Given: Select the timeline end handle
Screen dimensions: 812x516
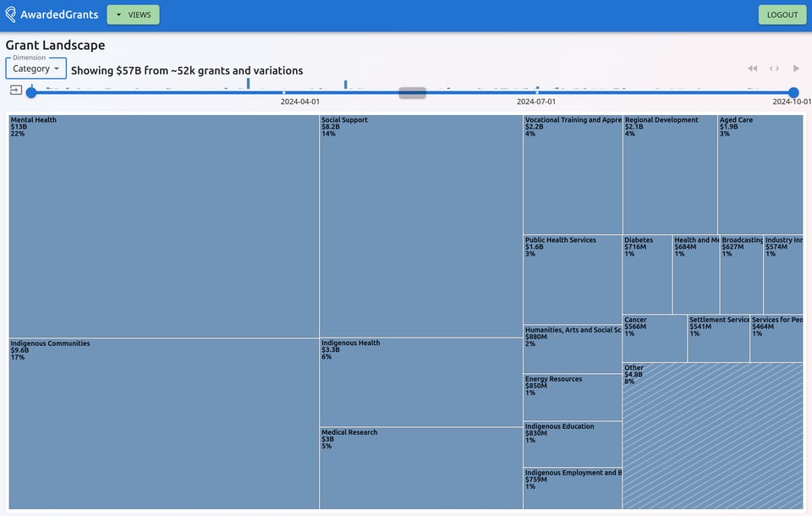Looking at the screenshot, I should coord(793,92).
